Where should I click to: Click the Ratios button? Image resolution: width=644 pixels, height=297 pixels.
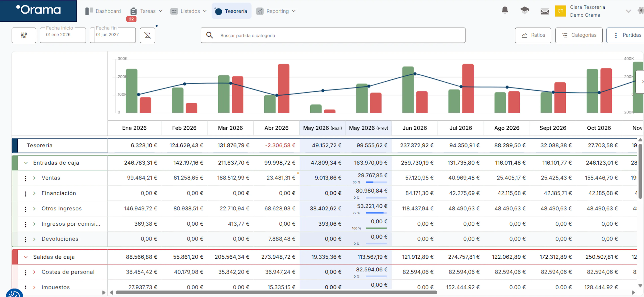click(533, 35)
